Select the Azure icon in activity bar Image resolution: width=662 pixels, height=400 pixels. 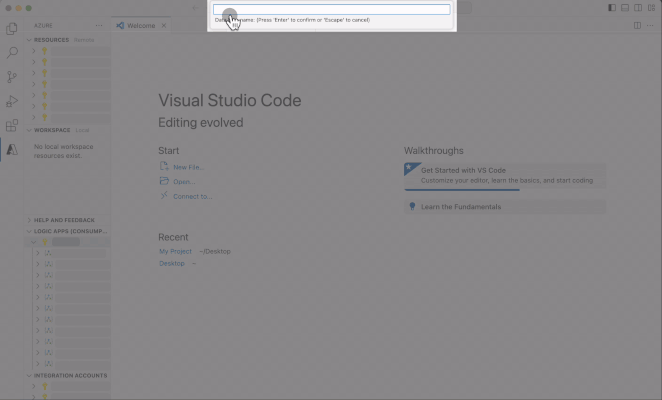tap(12, 150)
